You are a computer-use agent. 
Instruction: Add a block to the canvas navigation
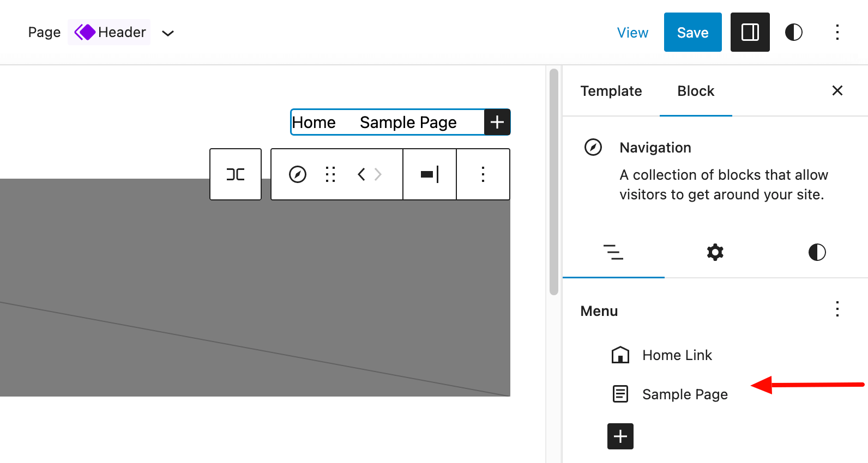point(497,122)
